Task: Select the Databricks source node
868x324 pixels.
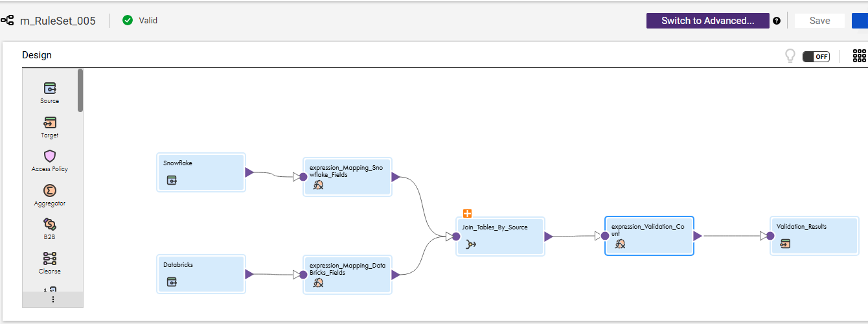Action: tap(201, 274)
